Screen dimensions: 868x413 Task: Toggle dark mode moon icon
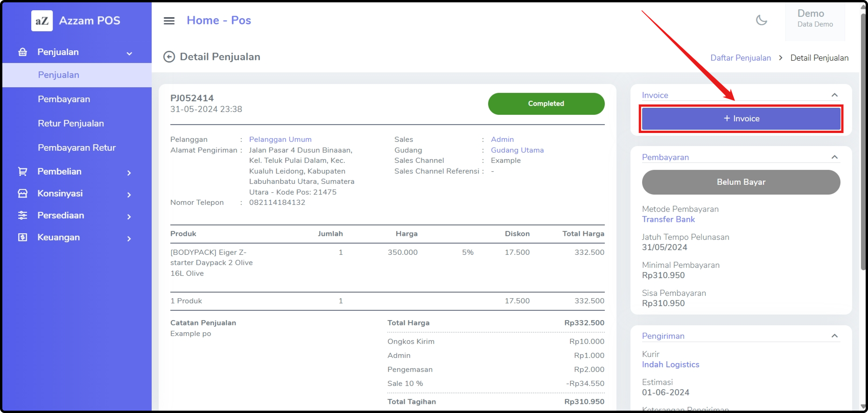(x=761, y=20)
